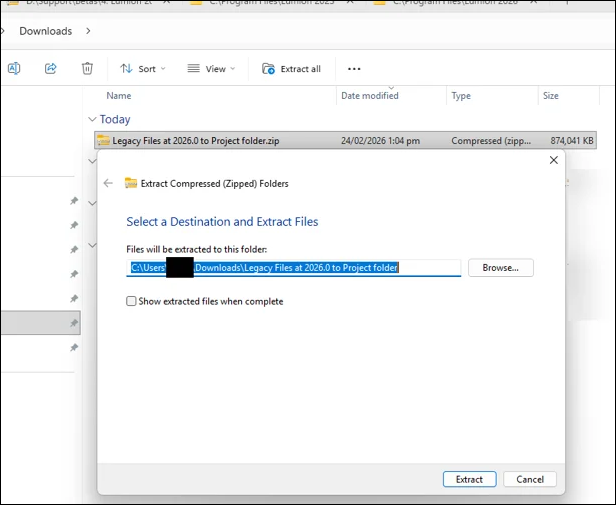616x505 pixels.
Task: Sort files by the Date modified column
Action: click(x=370, y=96)
